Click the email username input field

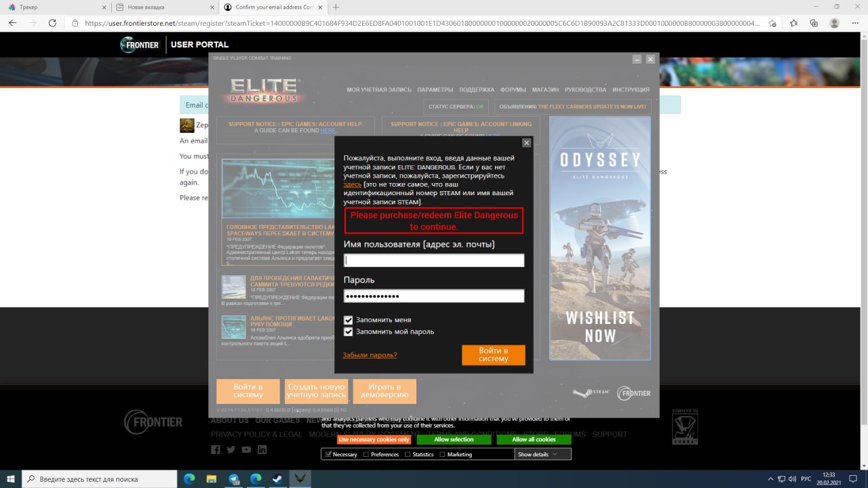434,260
